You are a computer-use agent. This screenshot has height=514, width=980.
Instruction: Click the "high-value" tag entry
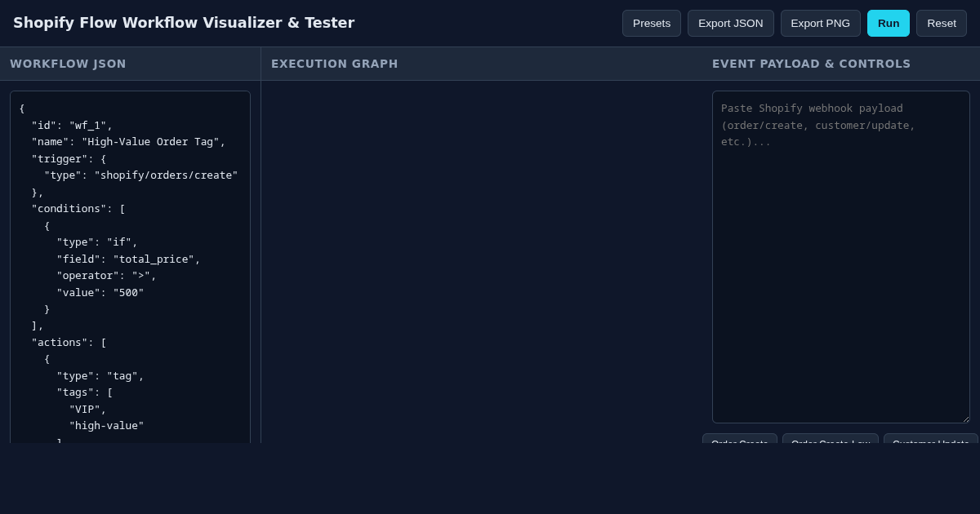coord(106,426)
